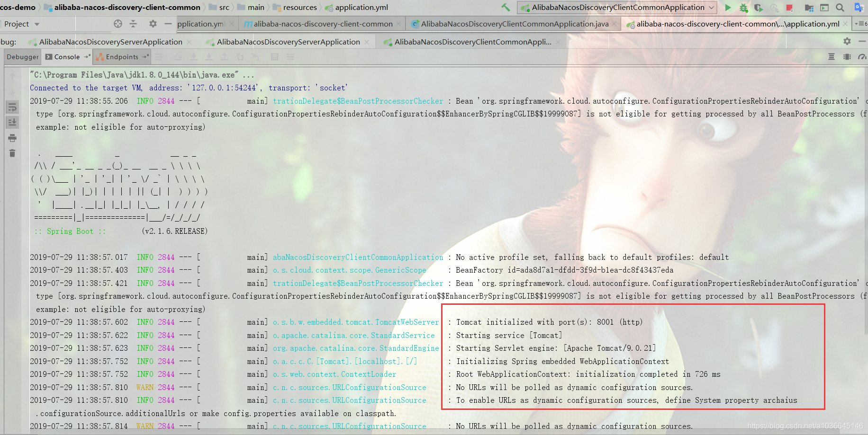Close client-common application.yml tab
Image resolution: width=868 pixels, height=435 pixels.
click(846, 24)
